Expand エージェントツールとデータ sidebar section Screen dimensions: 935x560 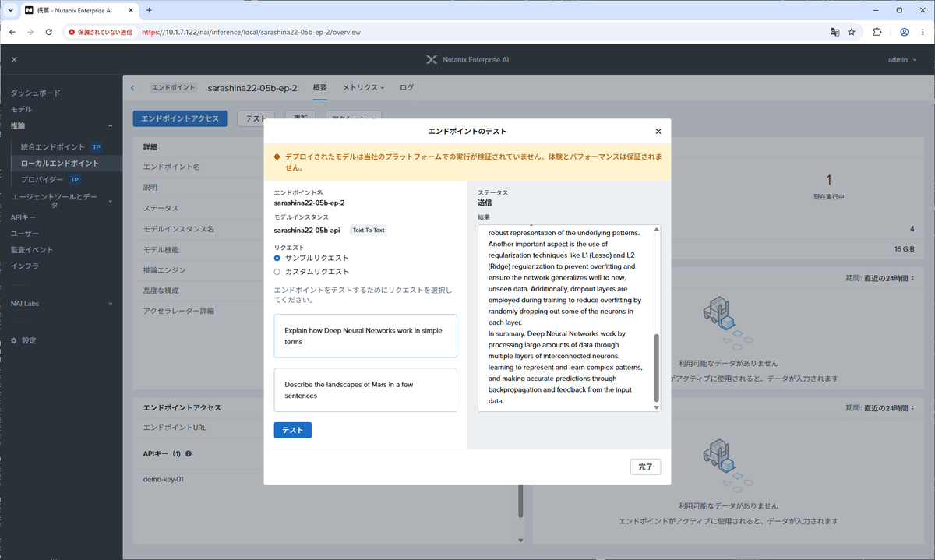(110, 201)
